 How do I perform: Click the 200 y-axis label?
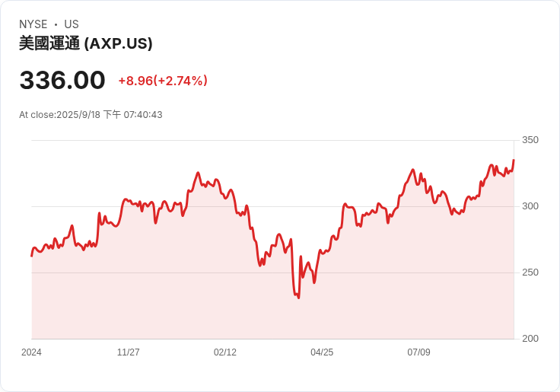[x=530, y=339]
